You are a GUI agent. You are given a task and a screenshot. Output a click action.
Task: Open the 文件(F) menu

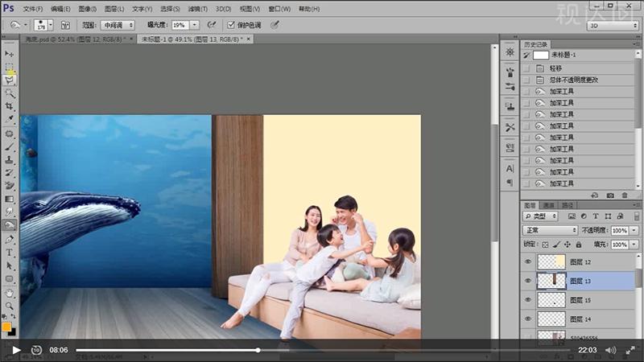[x=32, y=9]
